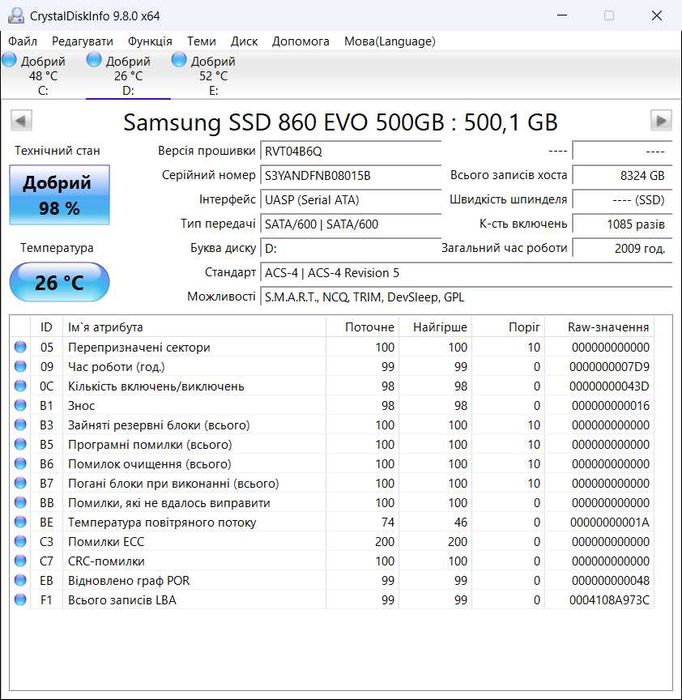Viewport: 682px width, 700px height.
Task: Click the firmware field RVT04B6Q
Action: (x=351, y=151)
